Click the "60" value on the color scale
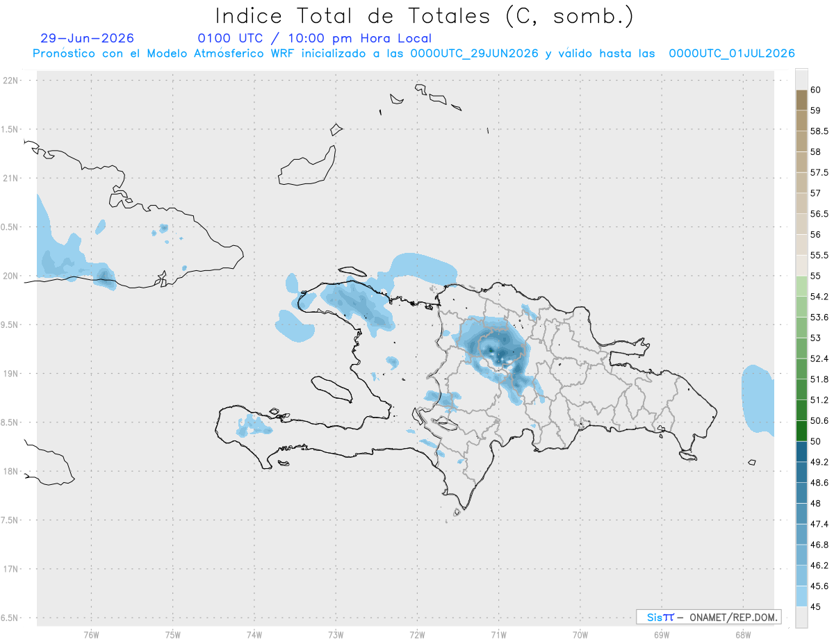Viewport: 834px width, 644px height. point(816,90)
